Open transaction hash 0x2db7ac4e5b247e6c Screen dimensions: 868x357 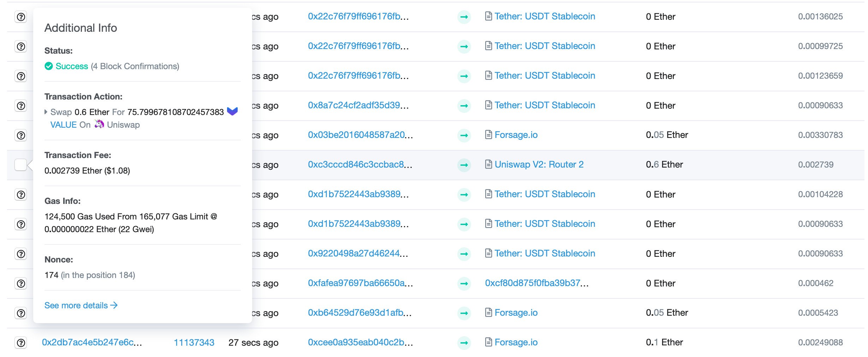pyautogui.click(x=92, y=342)
